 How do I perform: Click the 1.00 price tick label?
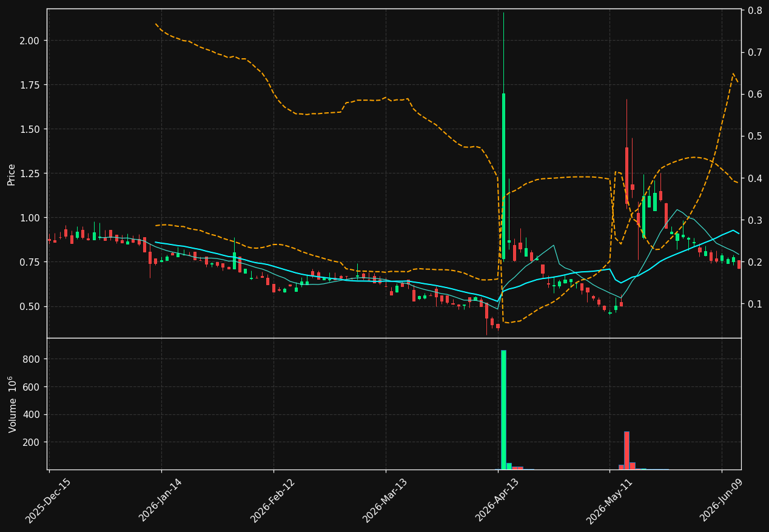tap(30, 218)
